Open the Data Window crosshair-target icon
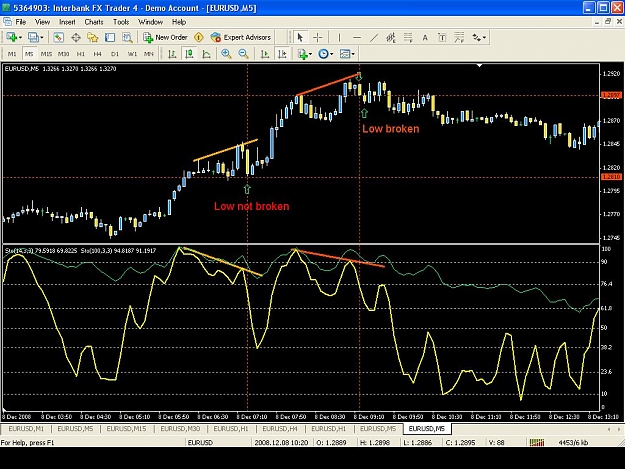Screen dimensions: 625x469 (x=76, y=37)
